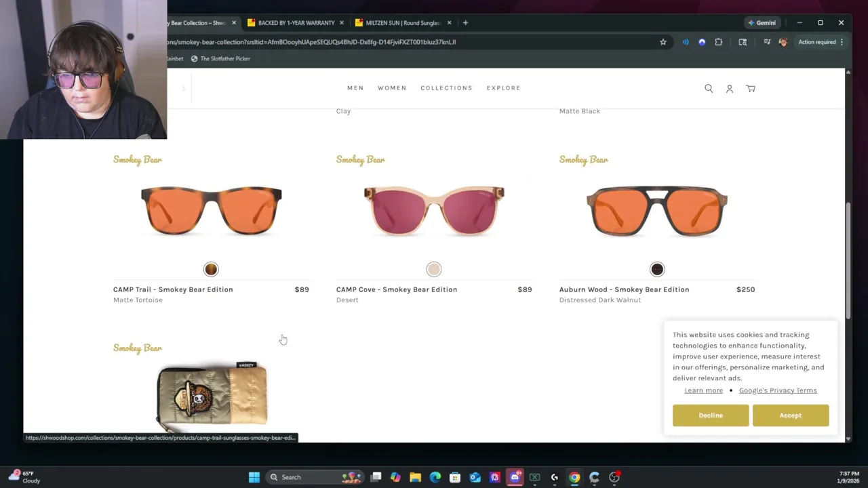Open the media controls music icon

point(767,42)
